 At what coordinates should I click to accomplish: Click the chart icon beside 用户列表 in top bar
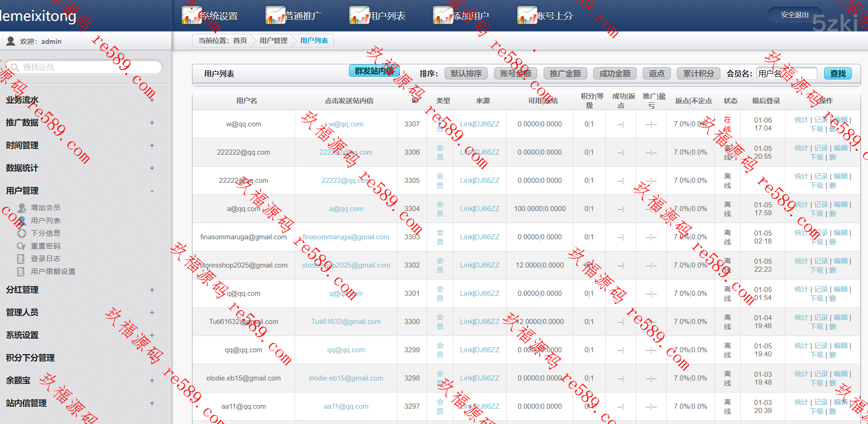[x=359, y=15]
